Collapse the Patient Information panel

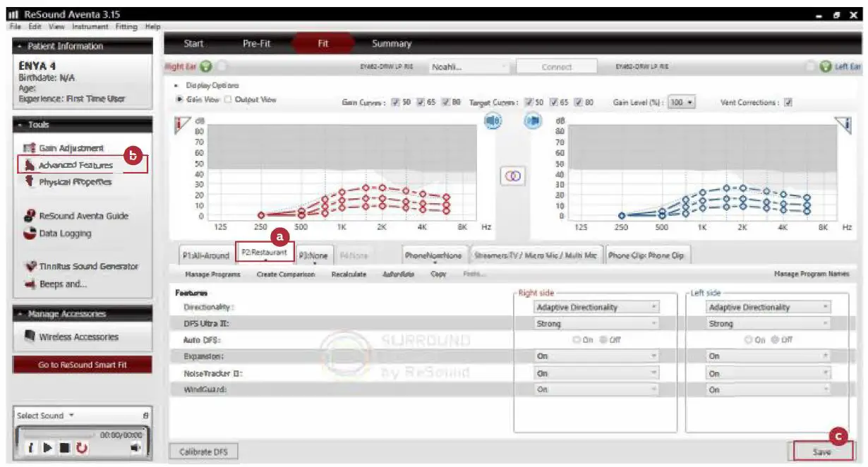[21, 47]
